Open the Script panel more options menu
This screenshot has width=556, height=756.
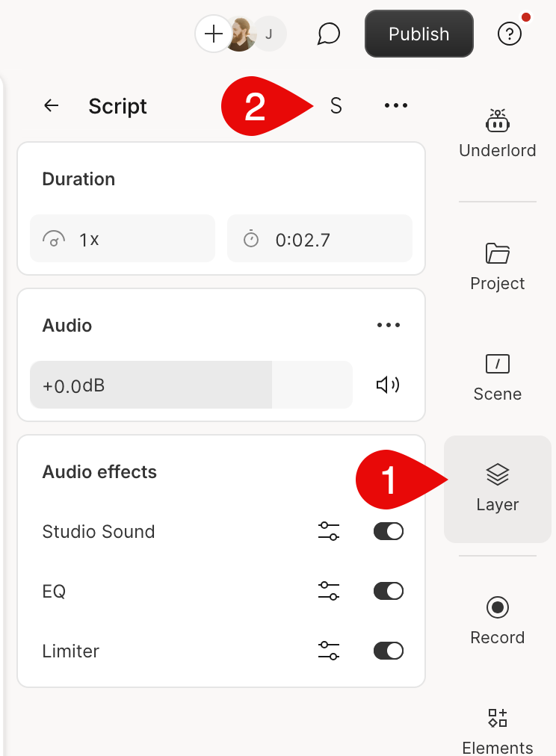[x=396, y=105]
